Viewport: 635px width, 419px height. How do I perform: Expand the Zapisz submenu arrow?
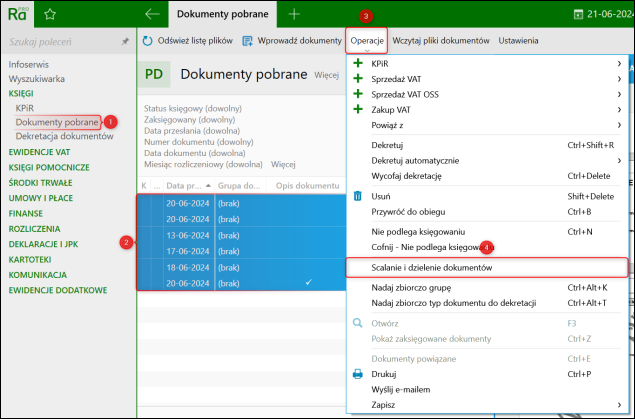click(619, 405)
